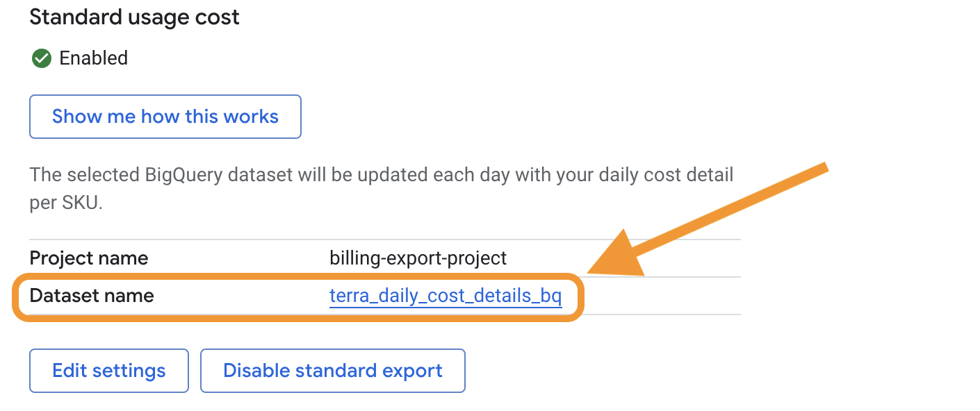980x411 pixels.
Task: Click the tail end of the orange arrow
Action: click(x=824, y=167)
